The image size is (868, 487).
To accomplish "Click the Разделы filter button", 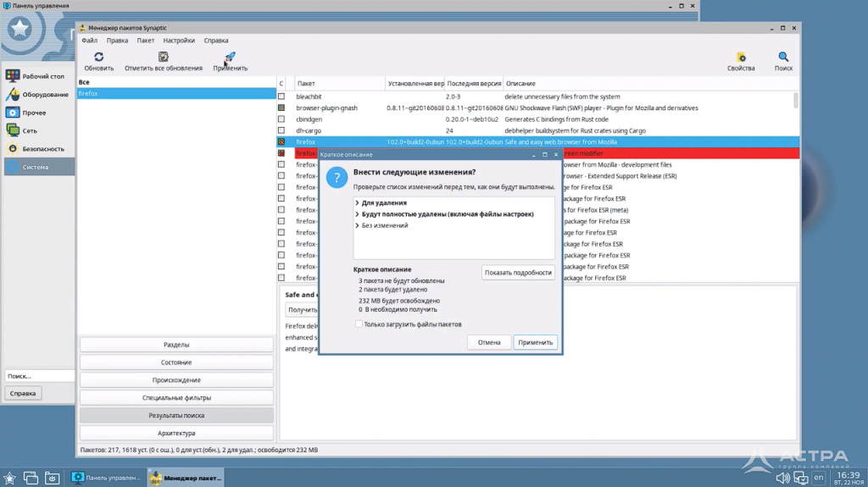I will click(x=176, y=345).
